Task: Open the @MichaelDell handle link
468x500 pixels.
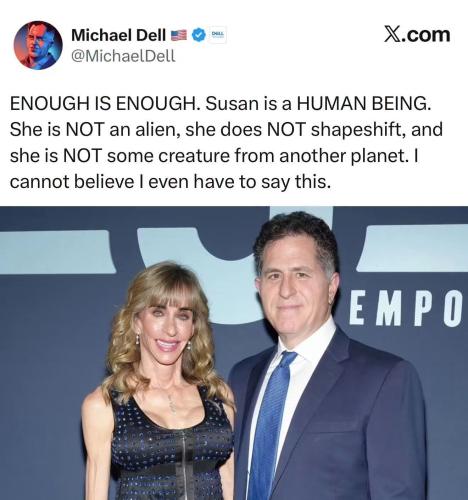Action: coord(123,56)
